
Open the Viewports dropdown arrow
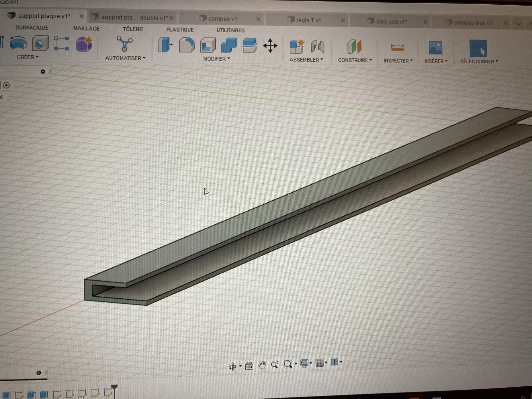click(341, 362)
